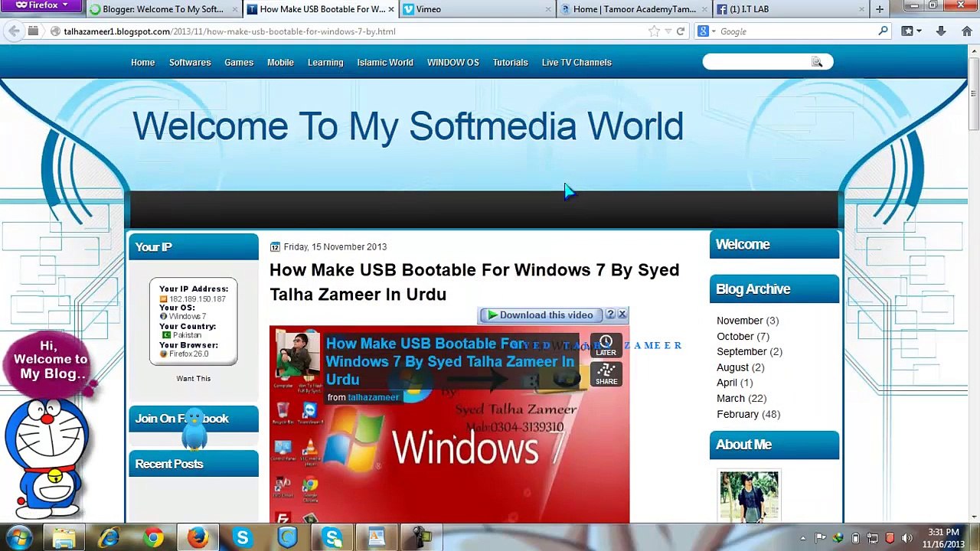
Task: Show hidden system tray icons arrow
Action: tap(802, 538)
